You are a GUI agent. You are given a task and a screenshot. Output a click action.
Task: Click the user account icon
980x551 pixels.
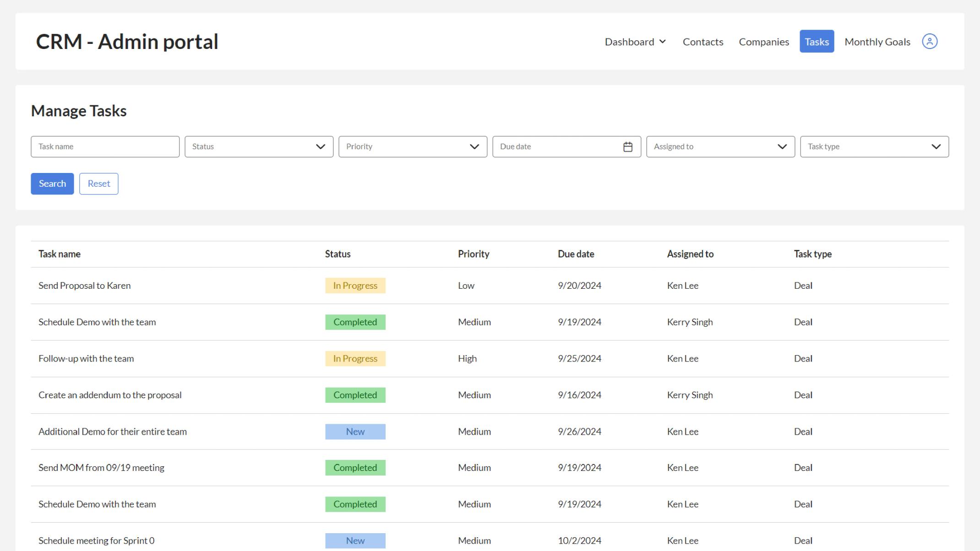[x=930, y=41]
